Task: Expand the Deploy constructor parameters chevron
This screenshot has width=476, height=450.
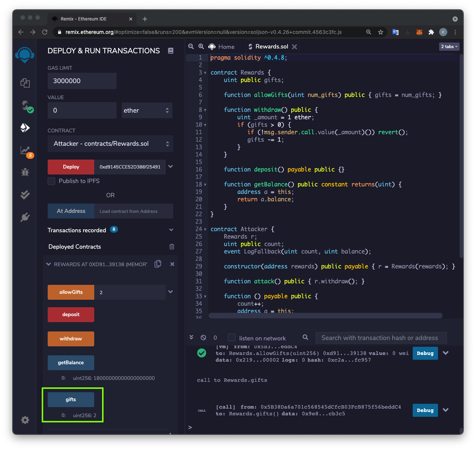Action: (x=171, y=167)
